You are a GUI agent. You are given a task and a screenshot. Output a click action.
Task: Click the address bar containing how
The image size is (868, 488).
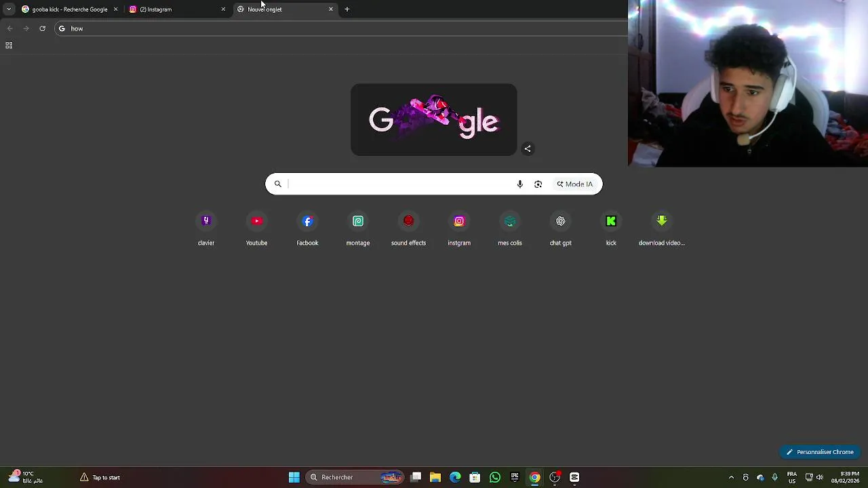[341, 28]
